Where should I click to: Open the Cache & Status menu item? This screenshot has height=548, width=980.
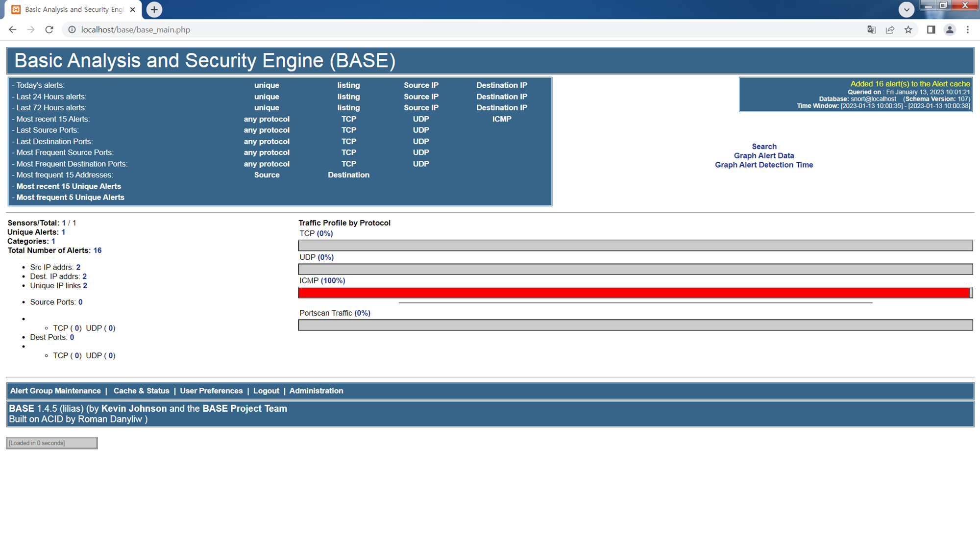141,391
